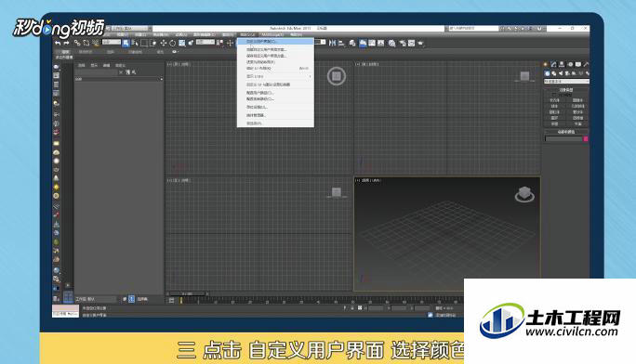Screen dimensions: 636x364
Task: Expand the Show UI submenu arrow
Action: pyautogui.click(x=311, y=76)
